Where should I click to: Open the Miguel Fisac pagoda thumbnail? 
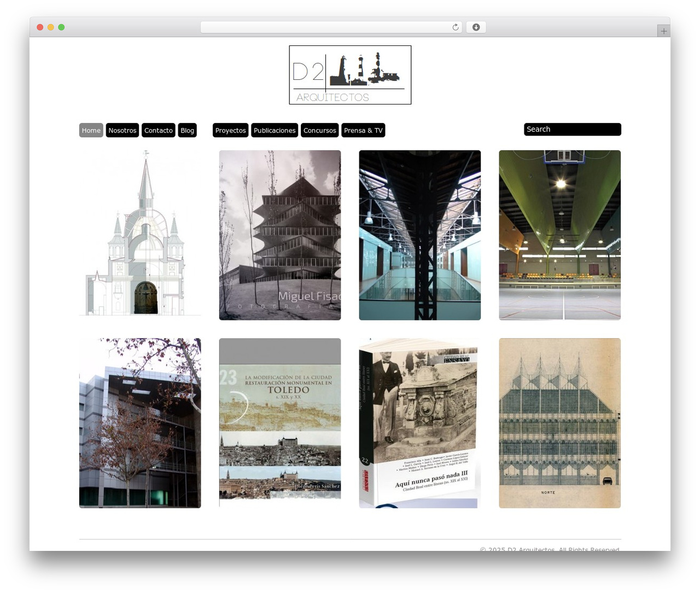(x=280, y=235)
